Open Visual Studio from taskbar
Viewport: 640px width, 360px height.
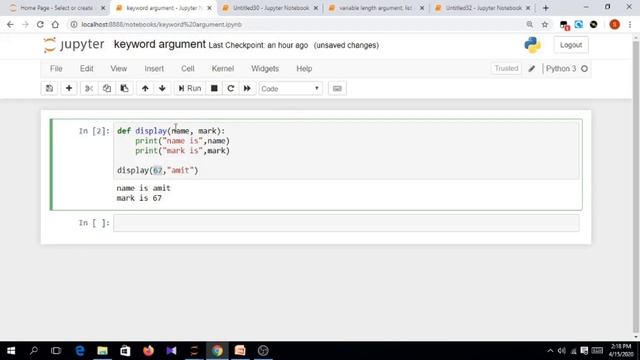pos(171,351)
